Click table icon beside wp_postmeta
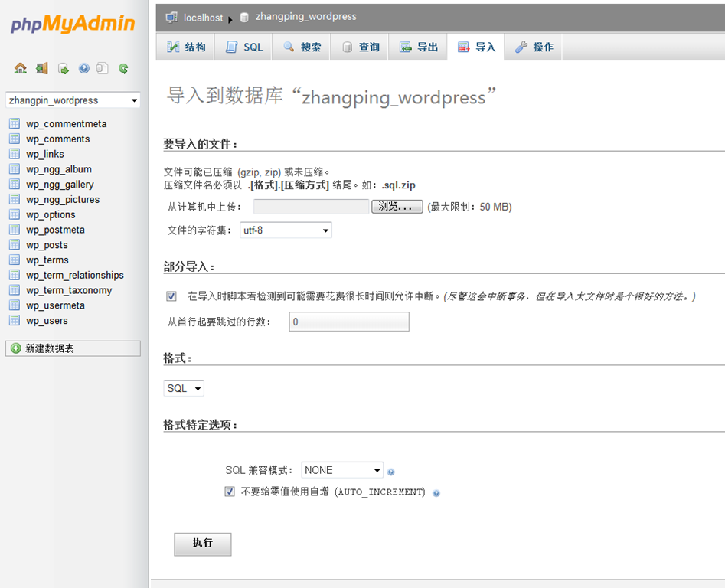 (15, 229)
